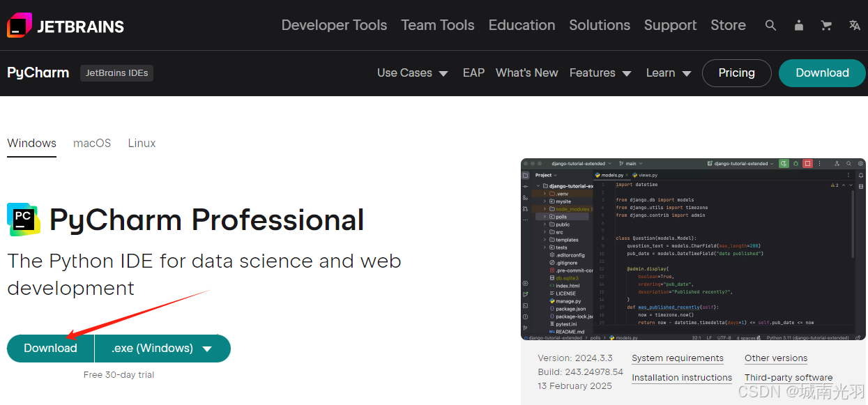This screenshot has width=868, height=405.
Task: Click the PyCharm IDE screenshot image
Action: (x=693, y=249)
